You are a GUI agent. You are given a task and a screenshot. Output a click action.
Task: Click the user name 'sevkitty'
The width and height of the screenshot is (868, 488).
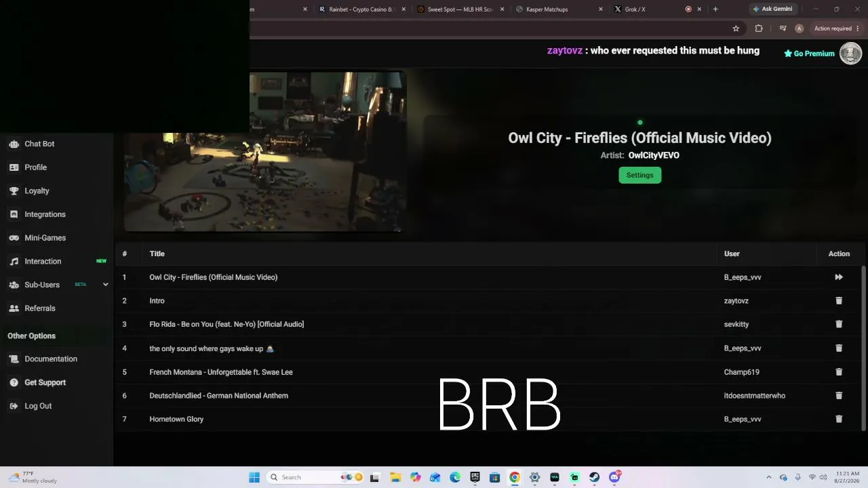(736, 325)
